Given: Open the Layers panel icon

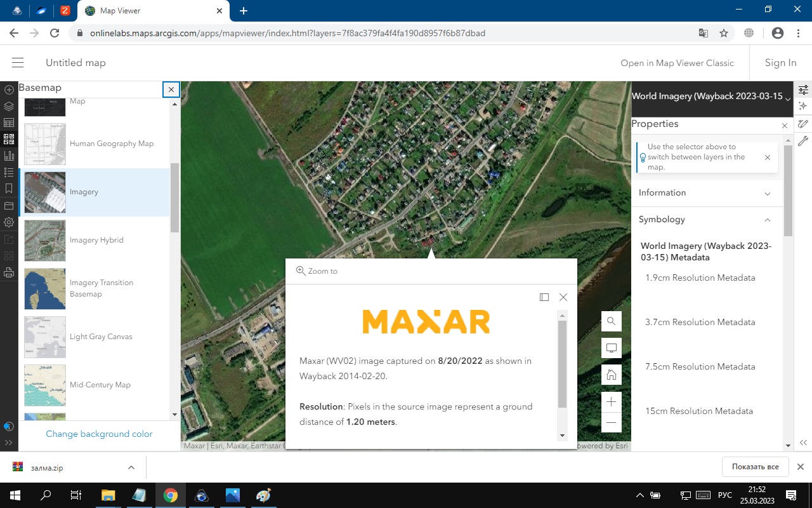Looking at the screenshot, I should pyautogui.click(x=9, y=106).
